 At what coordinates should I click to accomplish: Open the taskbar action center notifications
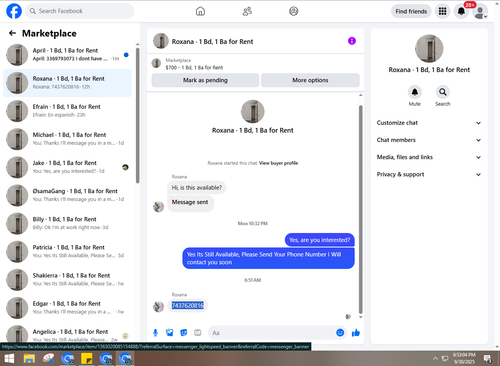(x=488, y=359)
